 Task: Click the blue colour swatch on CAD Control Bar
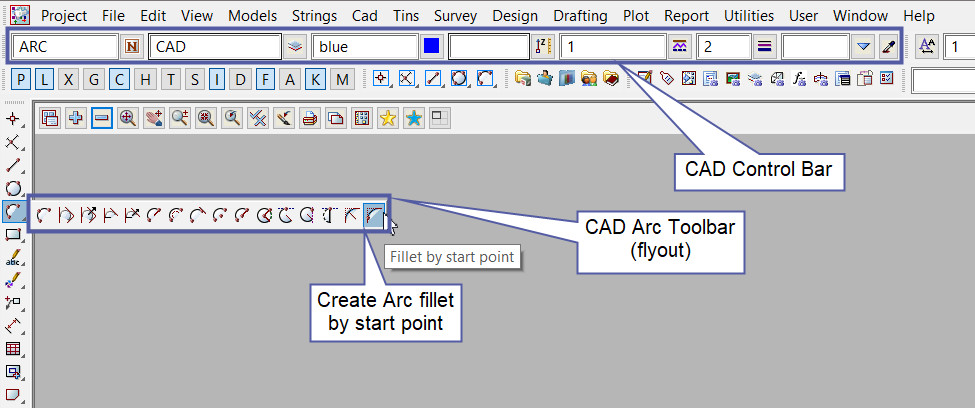click(x=432, y=46)
